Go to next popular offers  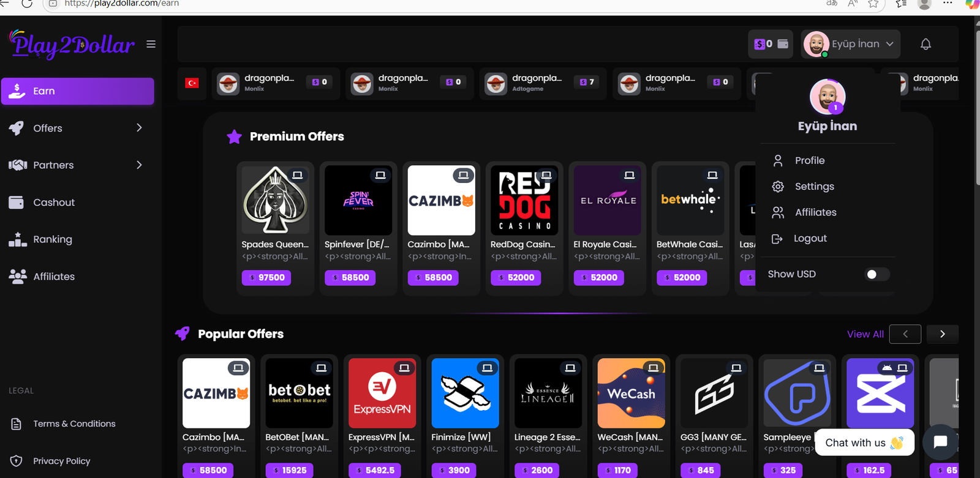point(943,334)
